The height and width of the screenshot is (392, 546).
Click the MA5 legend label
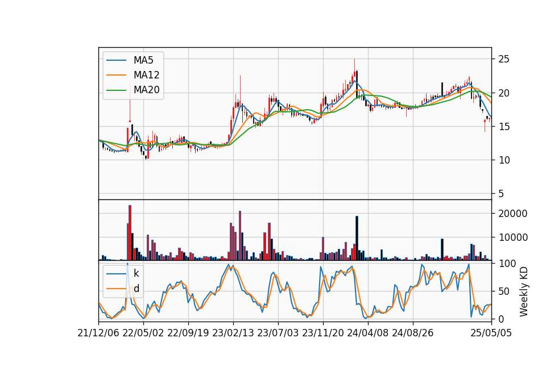[143, 60]
